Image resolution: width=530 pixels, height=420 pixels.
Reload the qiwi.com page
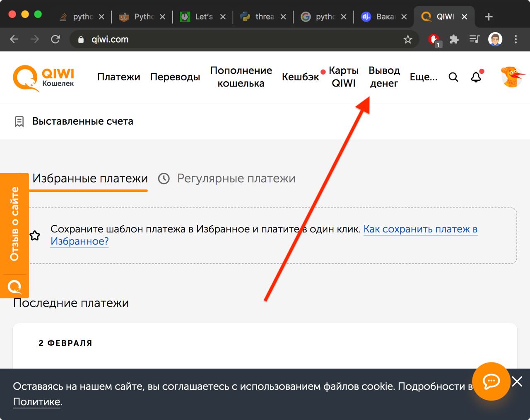[55, 39]
